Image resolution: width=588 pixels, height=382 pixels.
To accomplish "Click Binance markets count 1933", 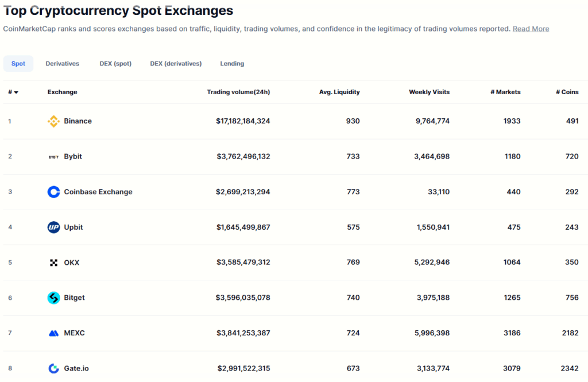I will (512, 121).
